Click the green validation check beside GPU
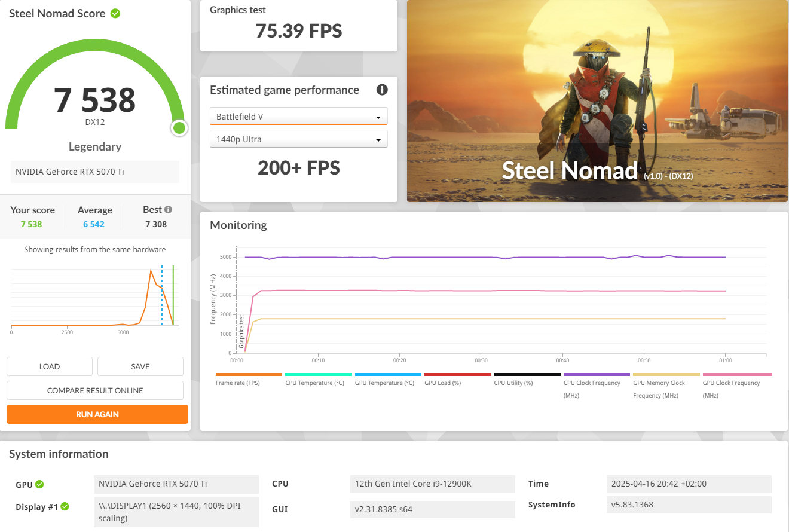 [x=39, y=484]
